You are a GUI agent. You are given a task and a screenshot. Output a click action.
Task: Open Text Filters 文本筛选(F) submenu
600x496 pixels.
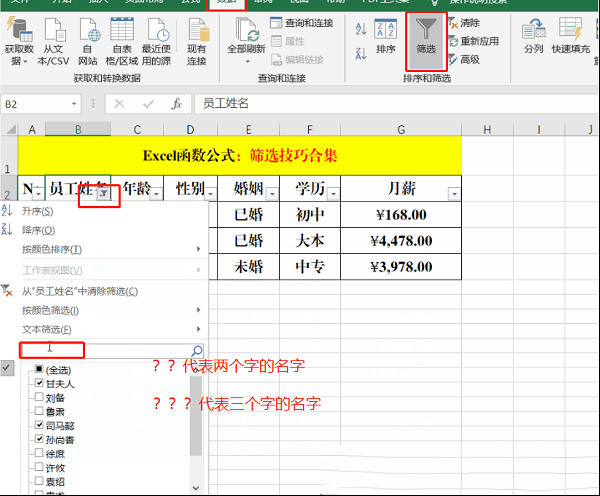click(104, 329)
